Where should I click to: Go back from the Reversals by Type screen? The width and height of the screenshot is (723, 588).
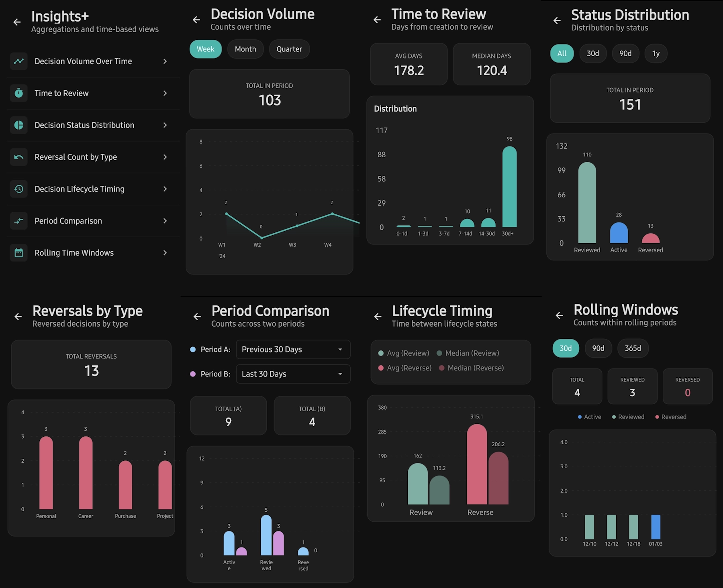tap(18, 317)
